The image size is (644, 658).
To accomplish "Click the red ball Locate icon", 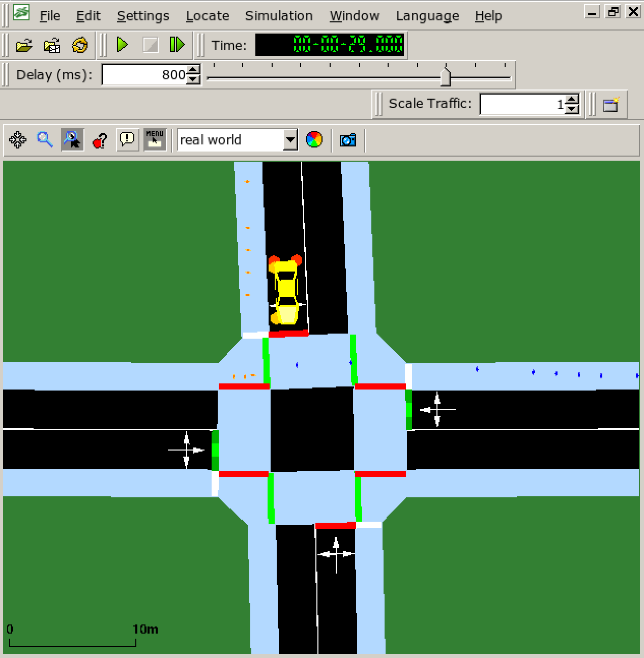I will click(x=100, y=140).
